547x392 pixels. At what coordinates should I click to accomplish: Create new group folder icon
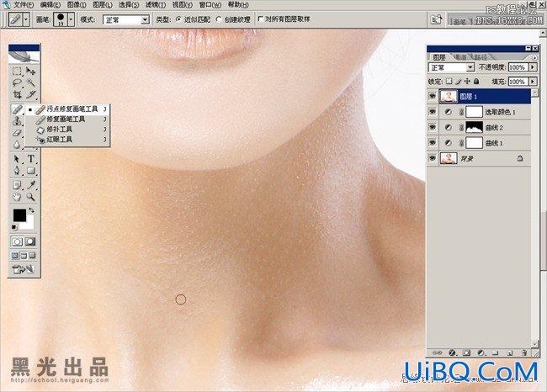[495, 353]
